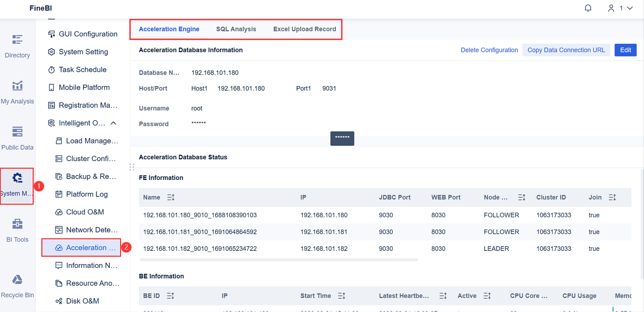Toggle sorting on the Active column
644x312 pixels.
point(487,295)
